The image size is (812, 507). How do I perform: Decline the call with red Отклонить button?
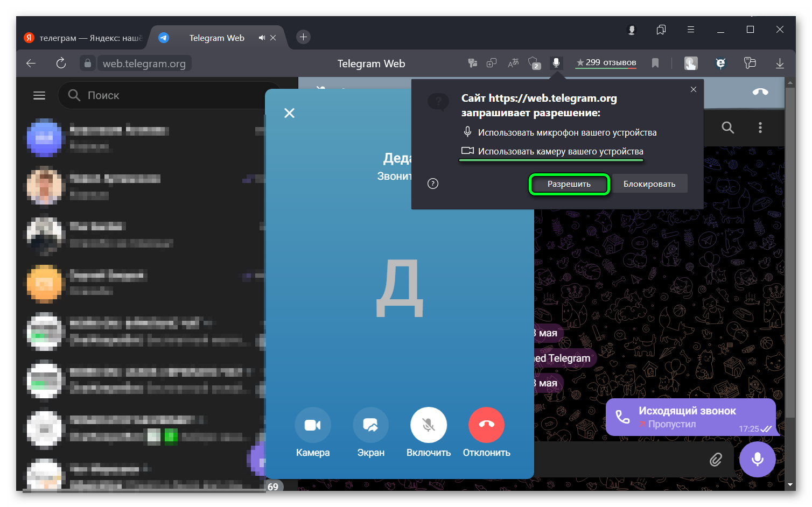click(486, 425)
